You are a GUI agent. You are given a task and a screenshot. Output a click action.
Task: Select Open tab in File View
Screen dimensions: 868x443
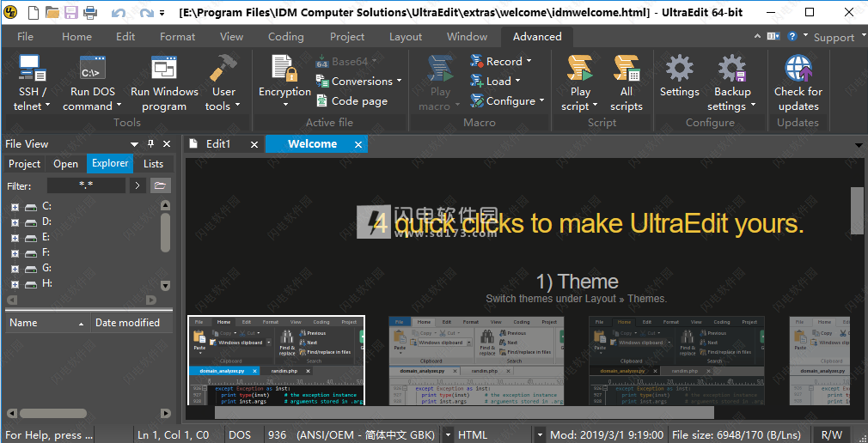pos(66,164)
